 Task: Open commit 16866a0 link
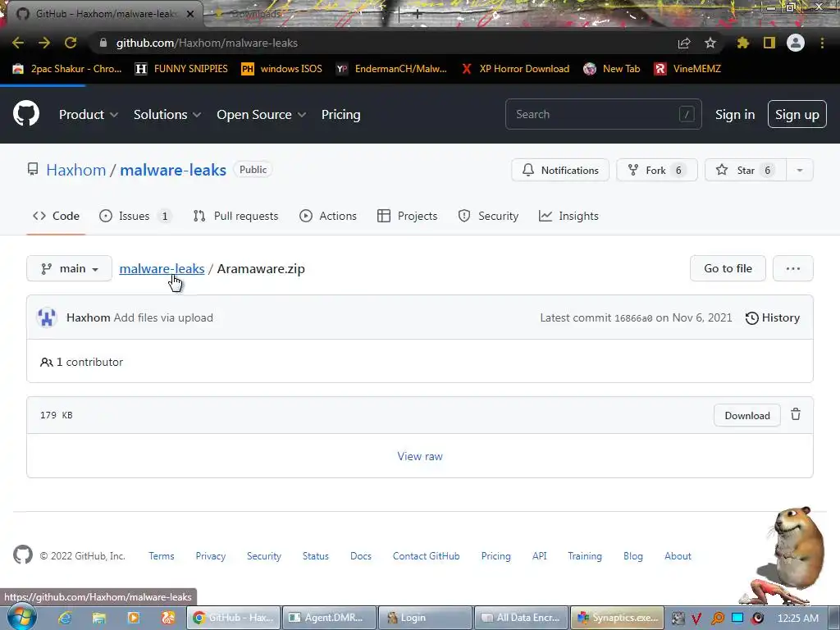click(x=633, y=318)
